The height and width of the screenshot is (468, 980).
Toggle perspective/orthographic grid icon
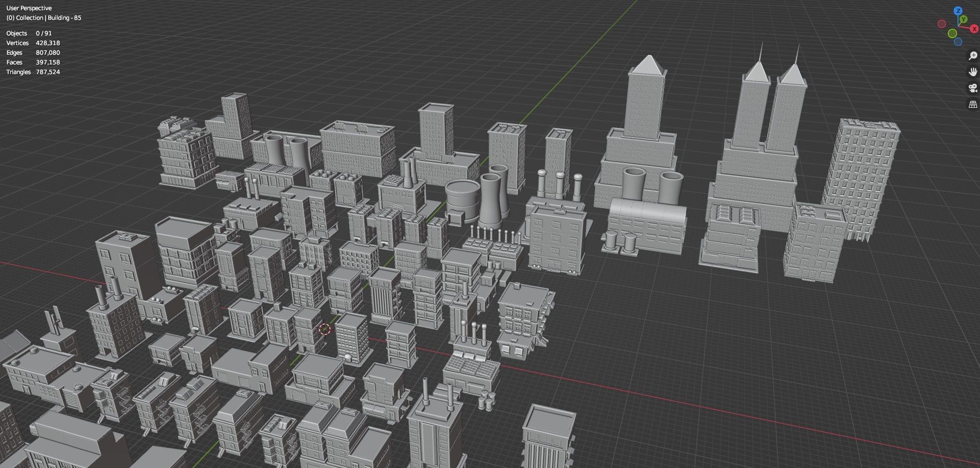973,104
